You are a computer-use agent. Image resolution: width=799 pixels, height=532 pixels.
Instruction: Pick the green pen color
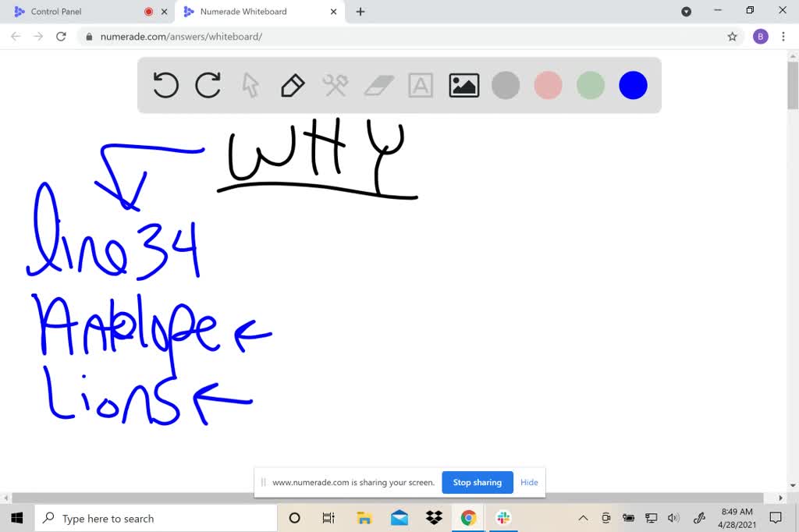click(x=591, y=85)
